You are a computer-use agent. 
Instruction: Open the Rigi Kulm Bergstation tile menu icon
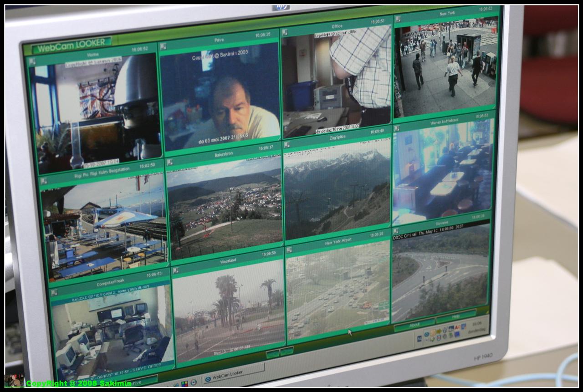point(44,182)
